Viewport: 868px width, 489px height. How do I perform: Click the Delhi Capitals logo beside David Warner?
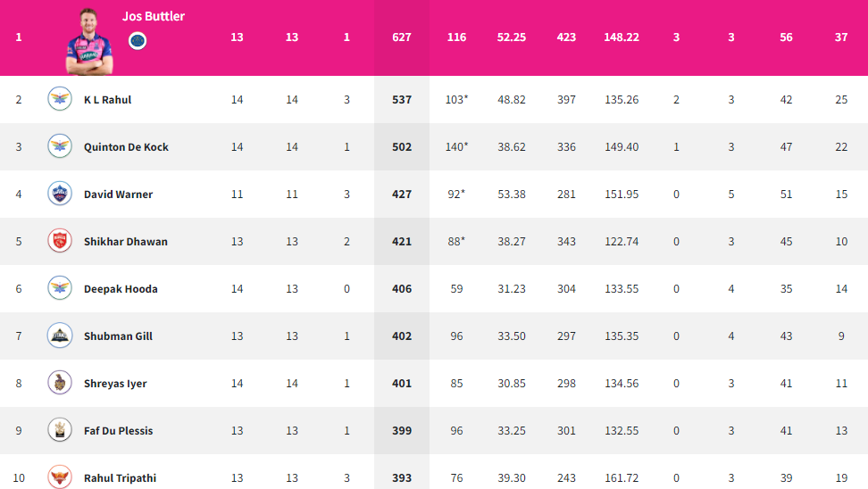(x=60, y=194)
